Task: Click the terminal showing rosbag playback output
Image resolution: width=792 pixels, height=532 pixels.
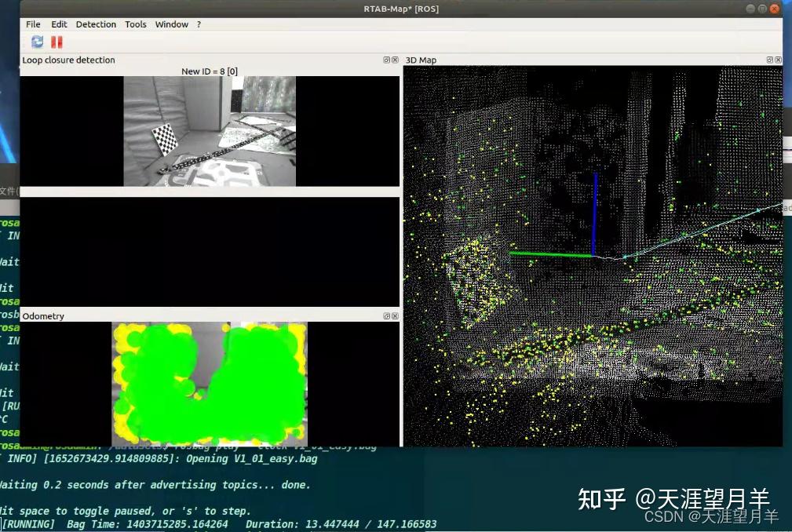Action: (x=196, y=485)
